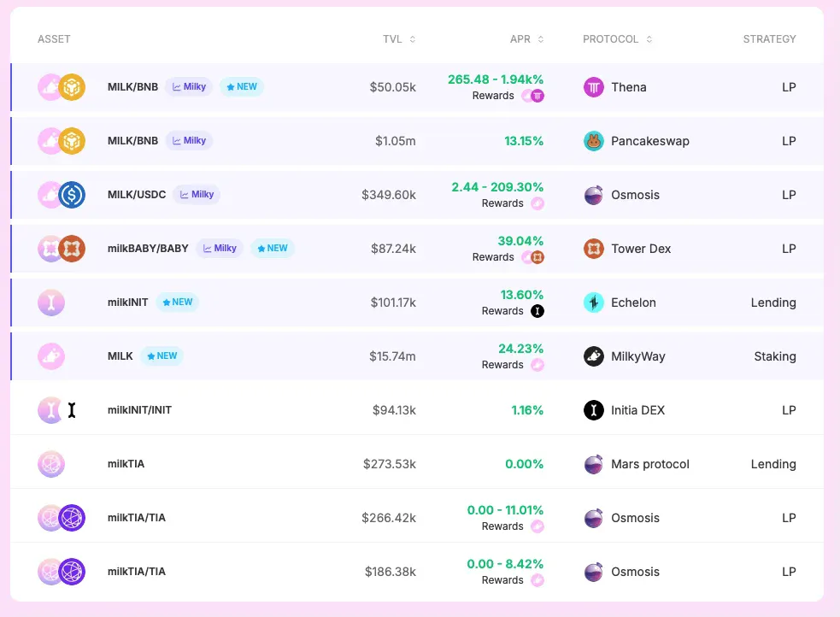This screenshot has height=617, width=840.
Task: Click the STRATEGY column header
Action: tap(769, 39)
